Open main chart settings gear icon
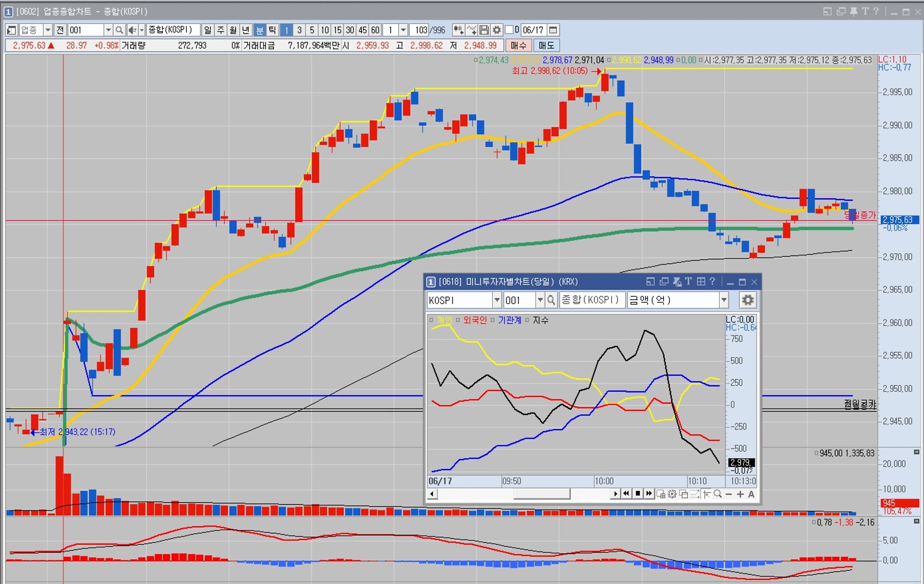The width and height of the screenshot is (924, 584). click(x=497, y=30)
